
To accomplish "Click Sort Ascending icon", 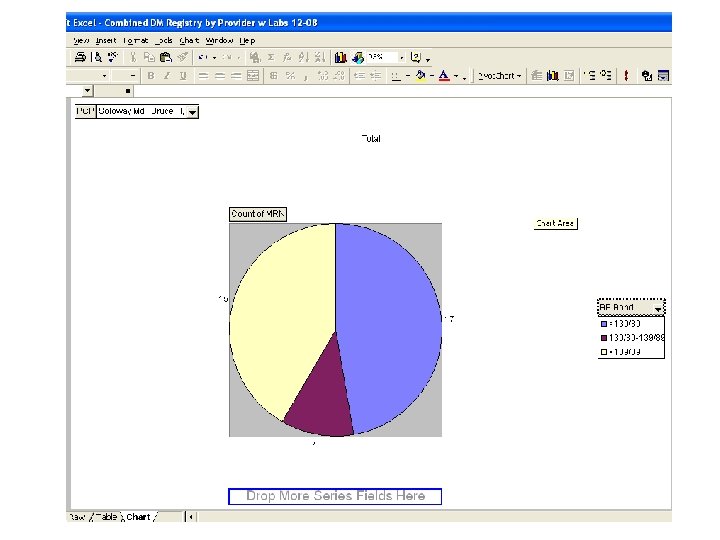I will point(303,57).
